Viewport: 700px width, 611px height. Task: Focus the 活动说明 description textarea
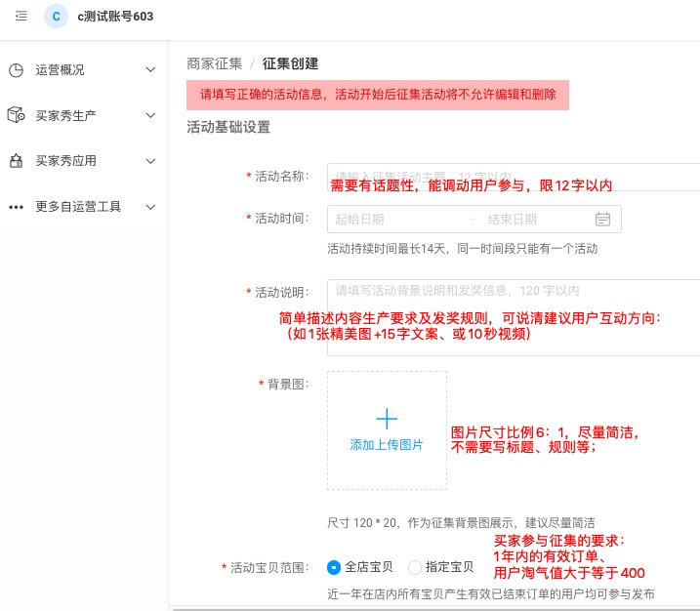(514, 317)
